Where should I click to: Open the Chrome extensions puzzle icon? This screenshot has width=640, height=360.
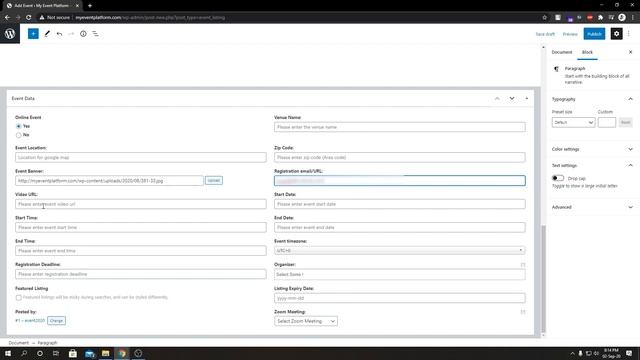click(x=600, y=18)
